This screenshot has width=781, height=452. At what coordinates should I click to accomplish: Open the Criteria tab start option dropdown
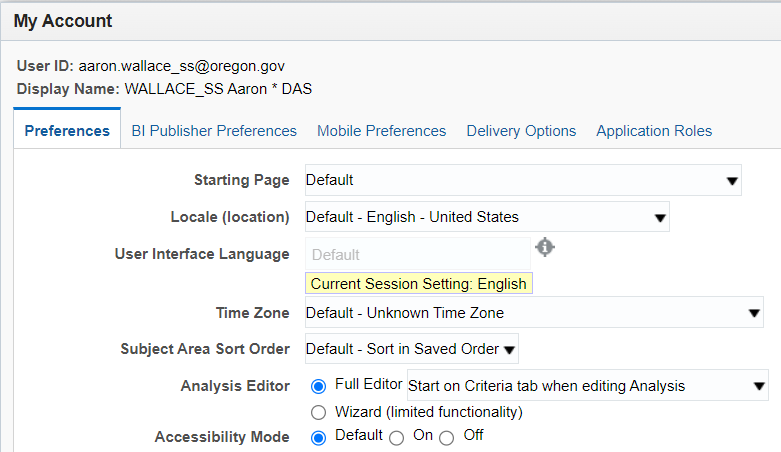coord(588,385)
